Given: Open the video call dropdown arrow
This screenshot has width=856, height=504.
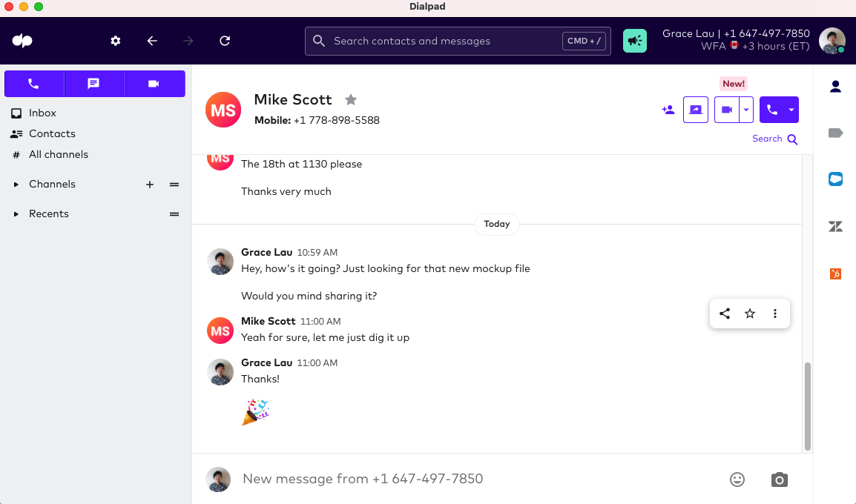Looking at the screenshot, I should tap(746, 110).
